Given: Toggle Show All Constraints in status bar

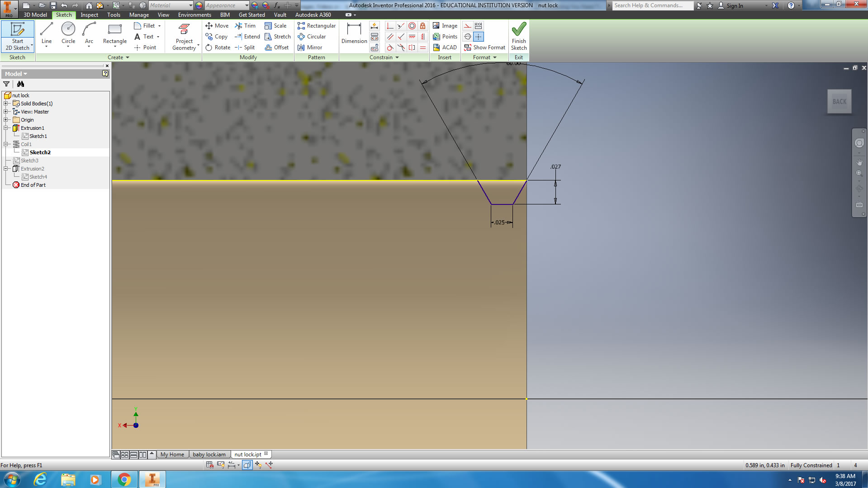Looking at the screenshot, I should 220,464.
